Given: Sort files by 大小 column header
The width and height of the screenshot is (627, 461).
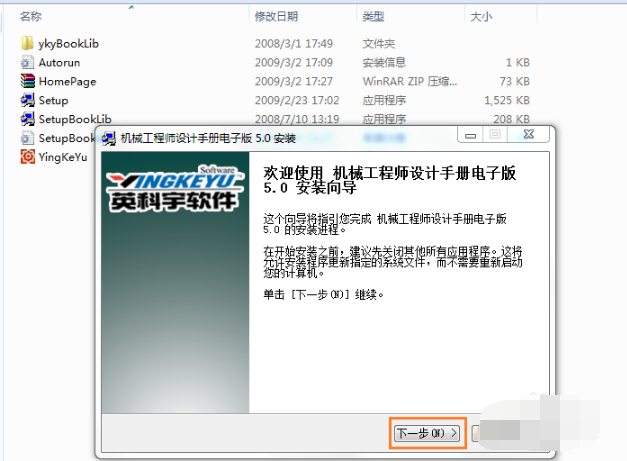Looking at the screenshot, I should (x=481, y=16).
